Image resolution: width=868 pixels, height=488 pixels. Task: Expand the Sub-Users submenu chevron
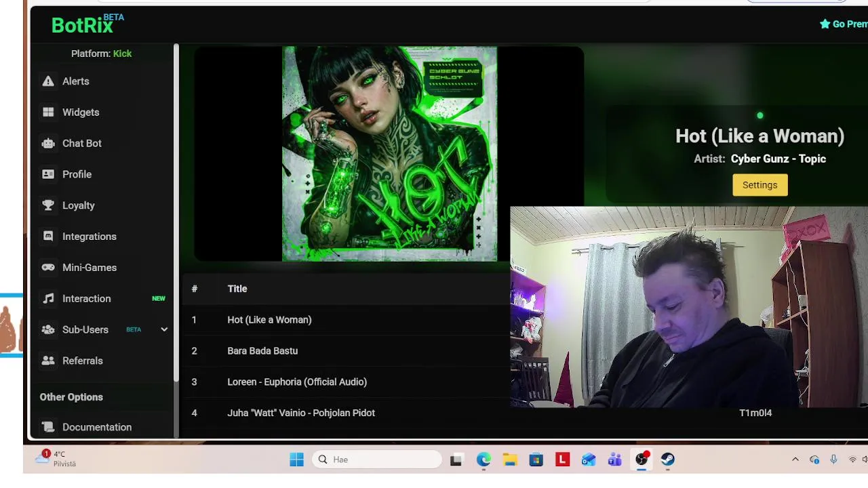163,329
